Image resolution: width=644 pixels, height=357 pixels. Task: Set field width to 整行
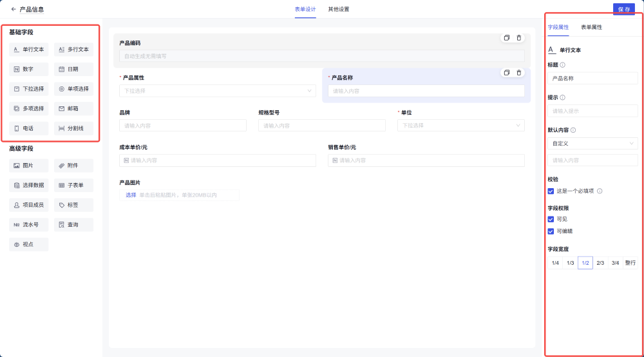point(630,263)
